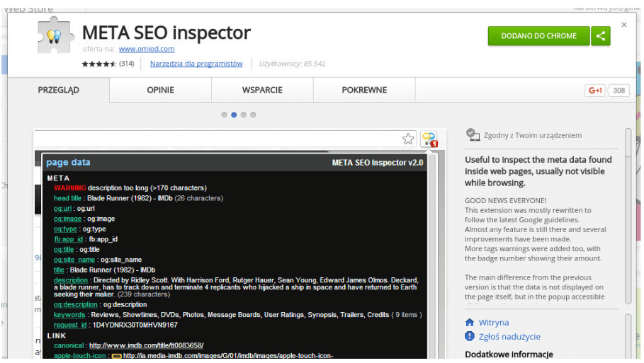Click the request_id link in screenshot
Viewport: 644px width, 363px height.
point(70,325)
